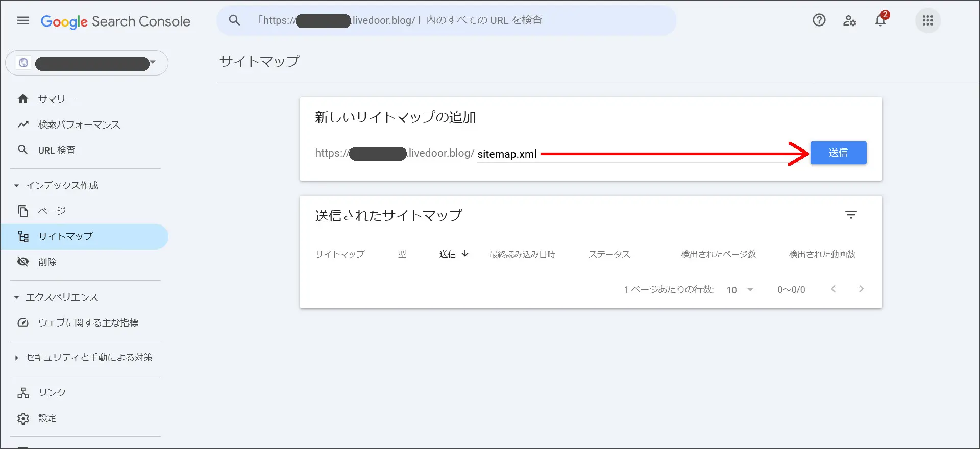Screen dimensions: 980x449
Task: Click the trend line icon for 検索パフォーマンス
Action: (x=23, y=124)
